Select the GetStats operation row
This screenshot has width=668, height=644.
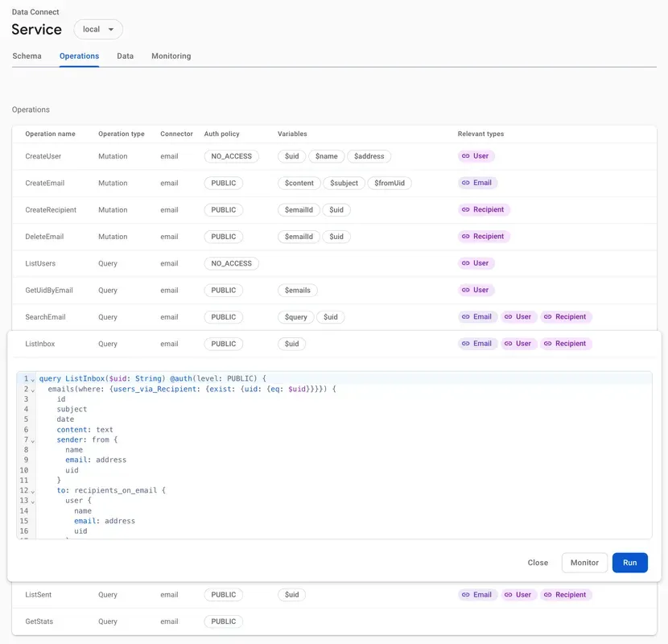pyautogui.click(x=334, y=621)
